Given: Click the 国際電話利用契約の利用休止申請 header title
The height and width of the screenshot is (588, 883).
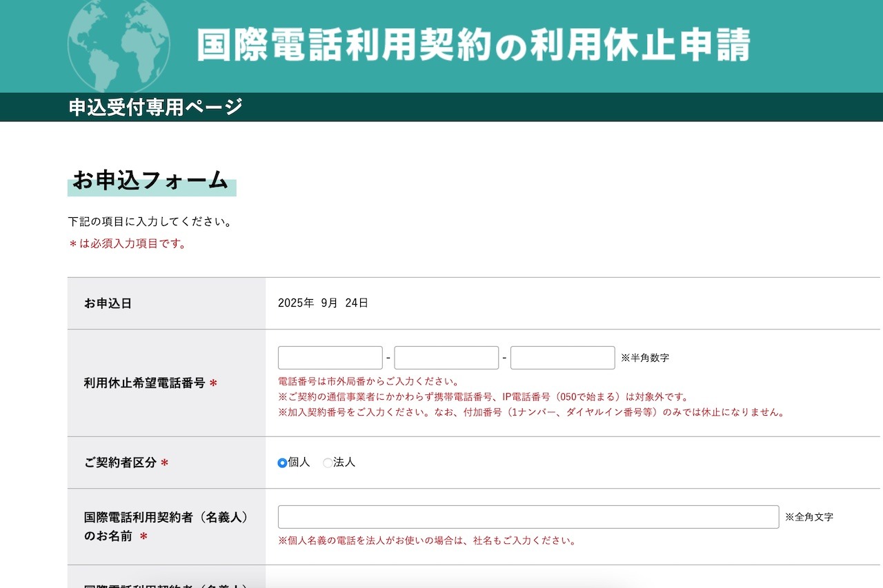Looking at the screenshot, I should point(473,45).
